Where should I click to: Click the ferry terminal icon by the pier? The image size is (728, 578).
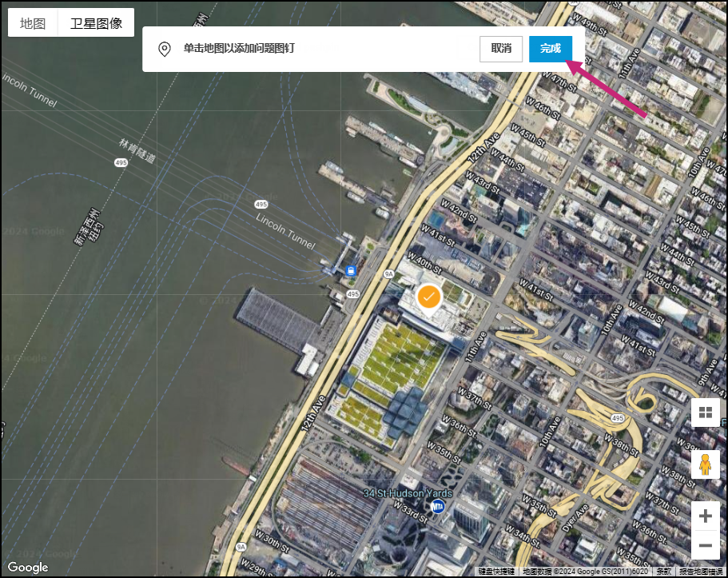coord(351,270)
